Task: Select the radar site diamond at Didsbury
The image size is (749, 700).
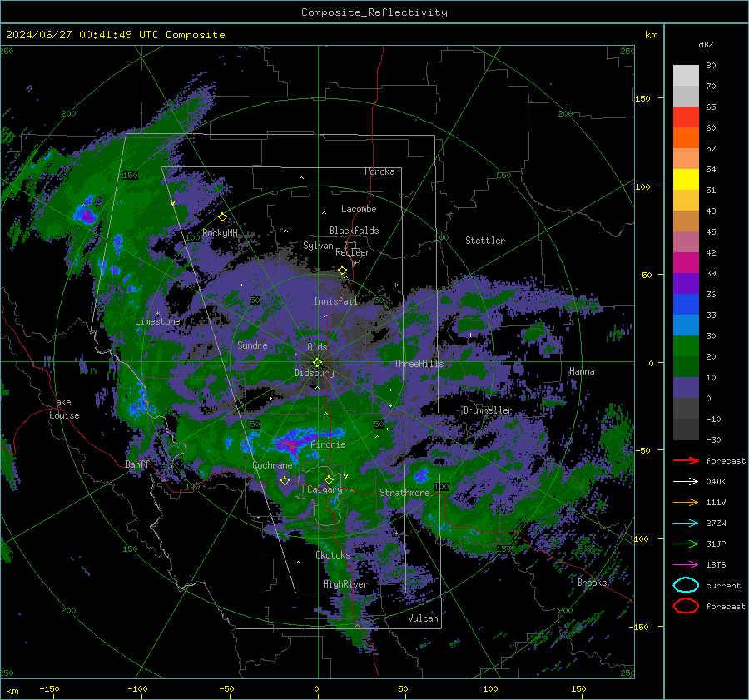Action: [x=317, y=363]
